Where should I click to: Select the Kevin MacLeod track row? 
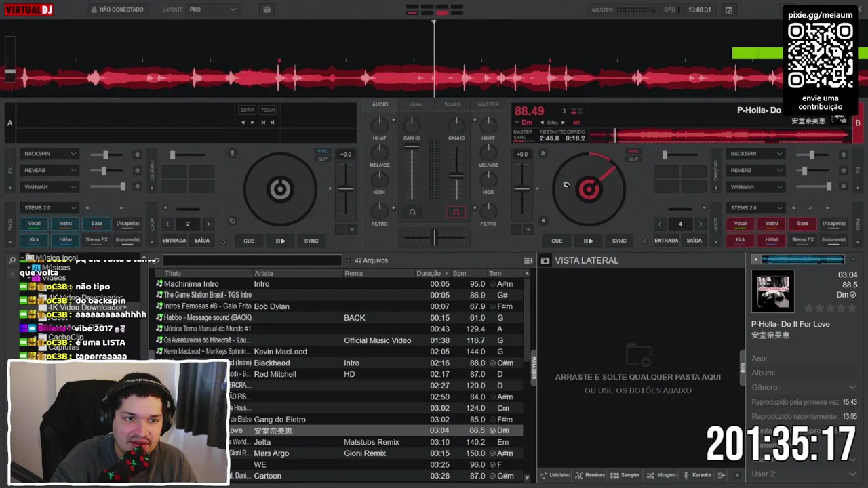pyautogui.click(x=339, y=352)
